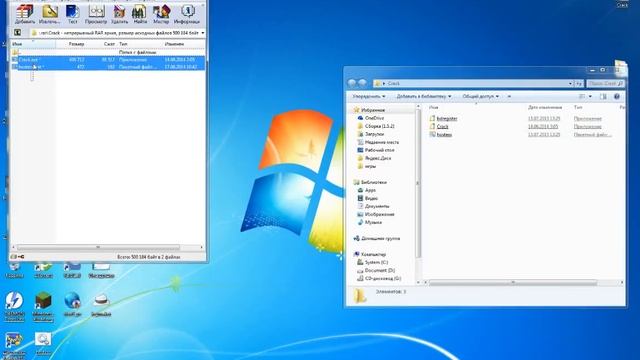640x360 pixels.
Task: Open Explorer help question-mark icon
Action: point(617,96)
